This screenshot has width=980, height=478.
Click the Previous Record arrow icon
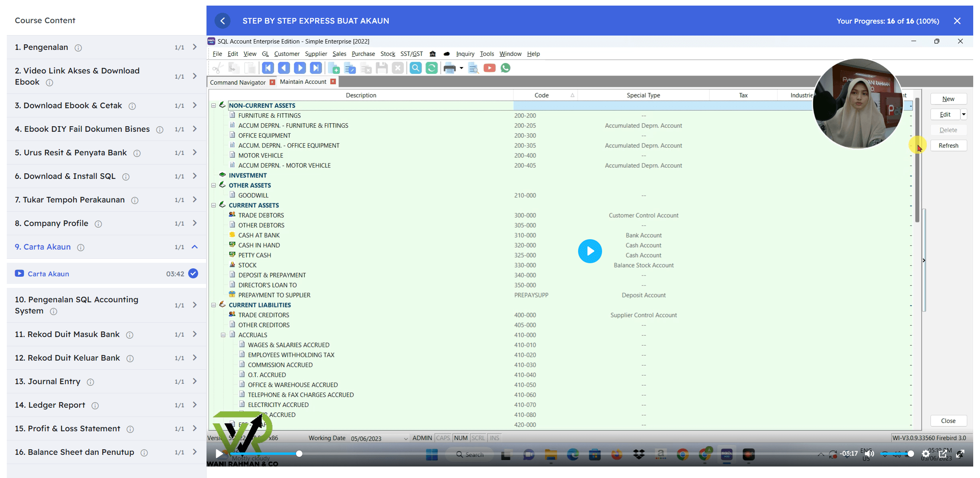click(x=284, y=68)
